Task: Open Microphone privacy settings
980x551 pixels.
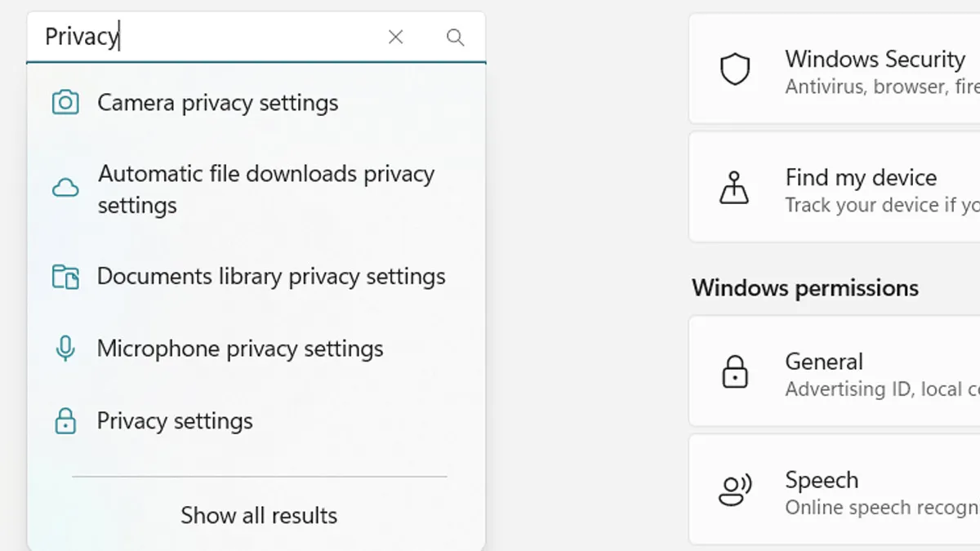Action: [240, 349]
